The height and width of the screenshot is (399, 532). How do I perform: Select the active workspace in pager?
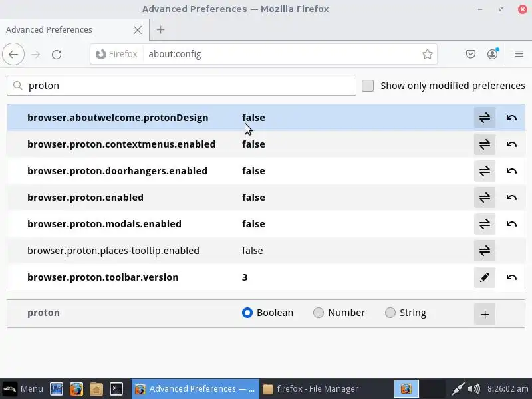click(406, 389)
